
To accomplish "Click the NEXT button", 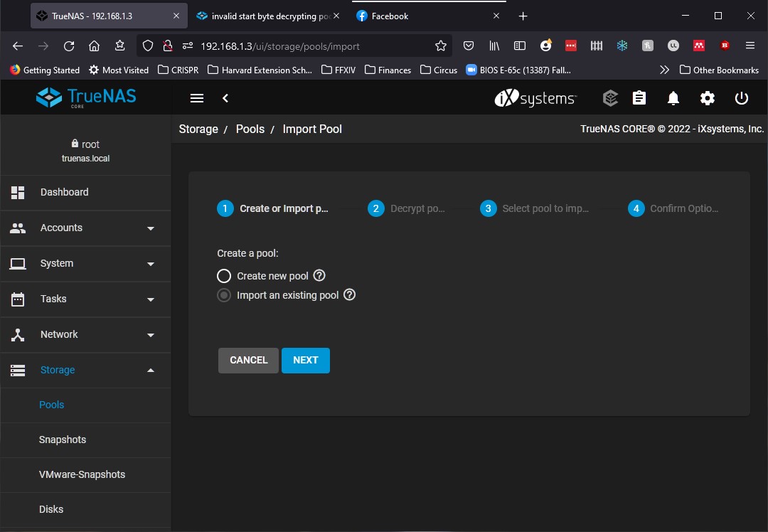I will 306,360.
